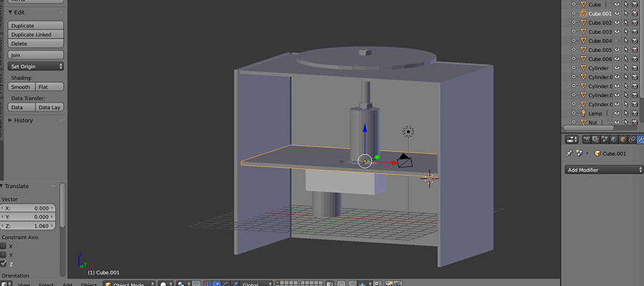
Task: Click the Duplicate button
Action: 36,26
